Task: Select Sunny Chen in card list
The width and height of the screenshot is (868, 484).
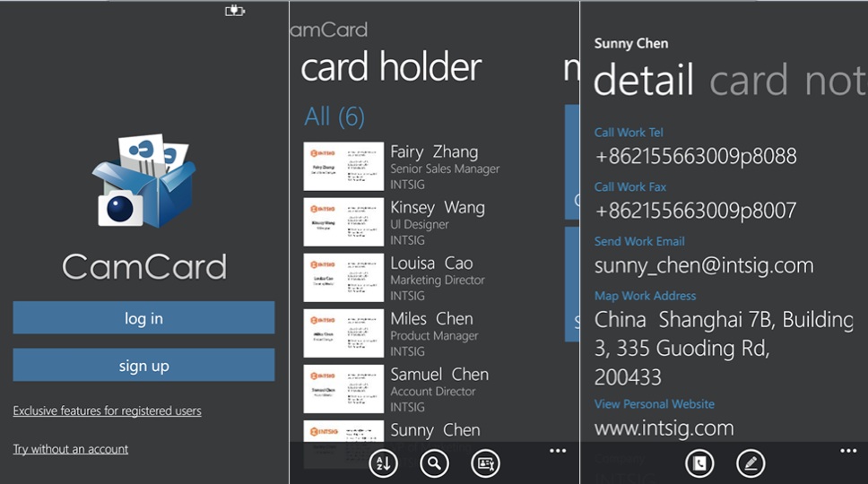Action: 435,430
